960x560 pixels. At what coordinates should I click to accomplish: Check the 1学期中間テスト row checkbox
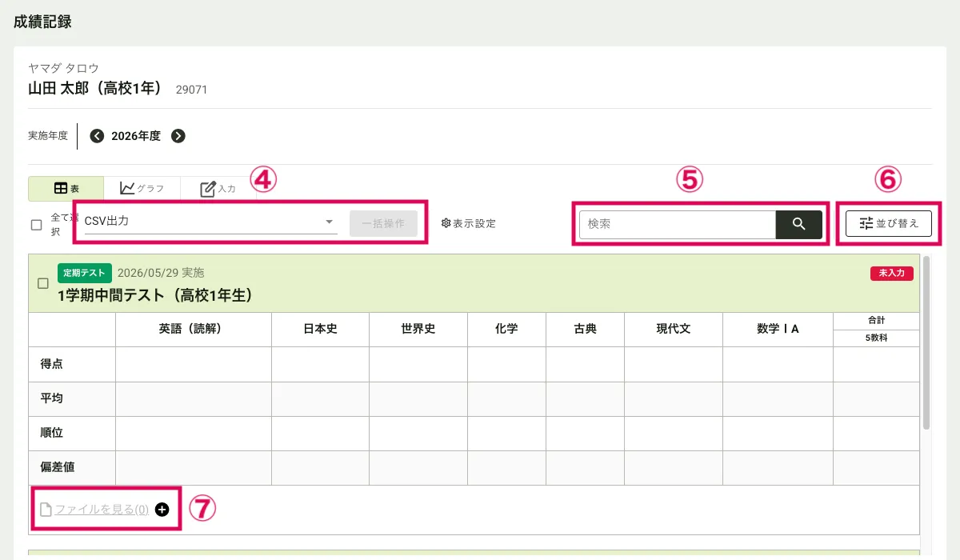43,283
